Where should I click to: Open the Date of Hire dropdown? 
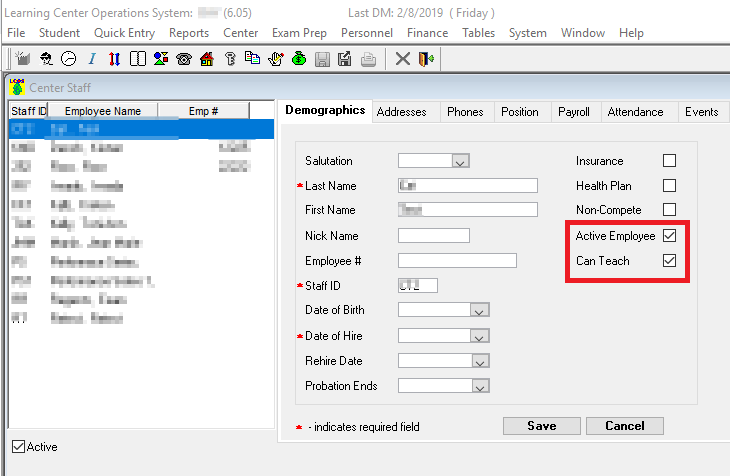pyautogui.click(x=479, y=336)
